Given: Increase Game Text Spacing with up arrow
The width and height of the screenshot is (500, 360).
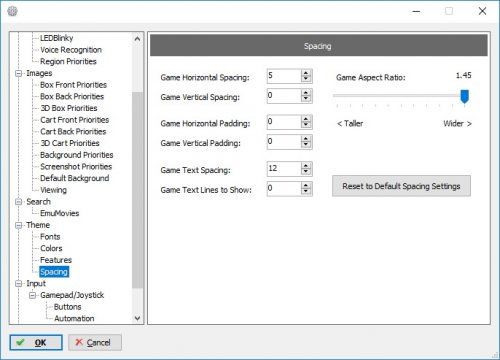Looking at the screenshot, I should [306, 165].
